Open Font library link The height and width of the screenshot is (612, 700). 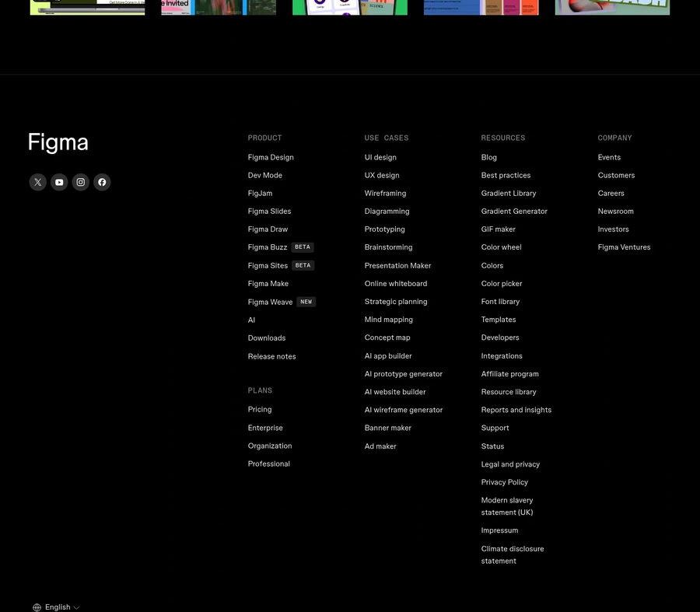point(500,302)
